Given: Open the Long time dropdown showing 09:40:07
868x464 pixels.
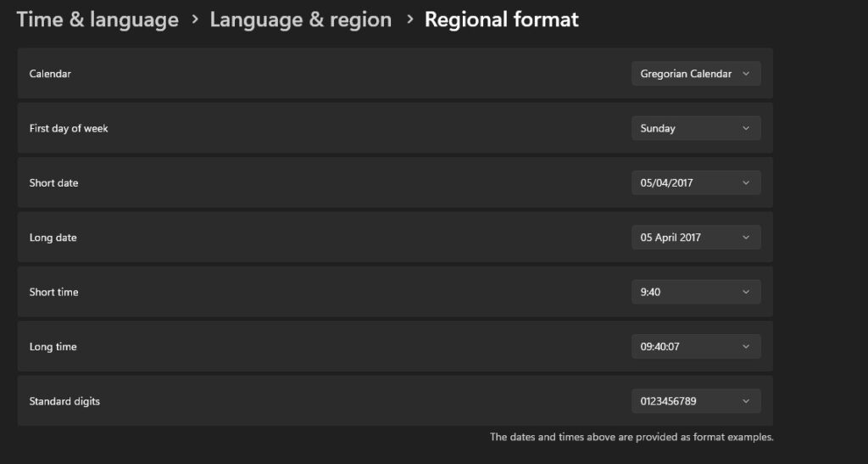Looking at the screenshot, I should click(x=695, y=346).
